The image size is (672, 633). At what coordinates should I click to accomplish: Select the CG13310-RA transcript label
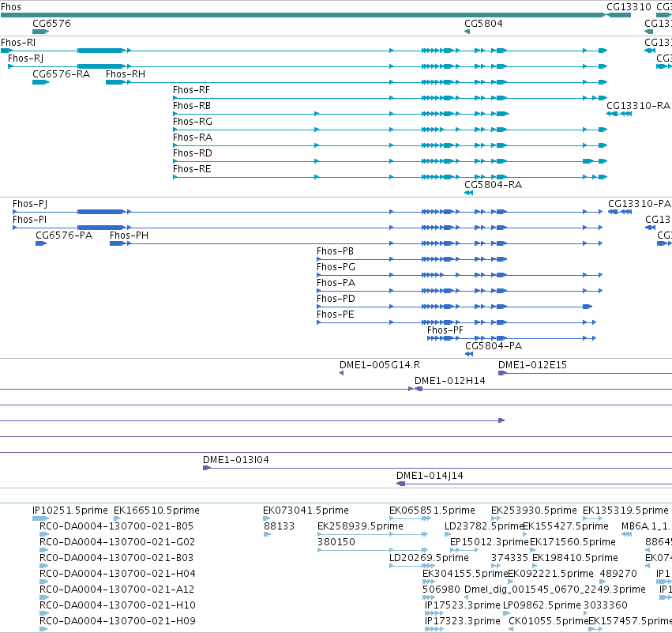638,106
